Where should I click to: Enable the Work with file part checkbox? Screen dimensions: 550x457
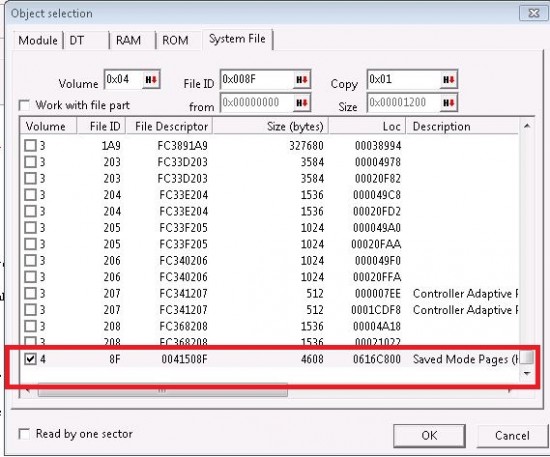click(x=24, y=105)
